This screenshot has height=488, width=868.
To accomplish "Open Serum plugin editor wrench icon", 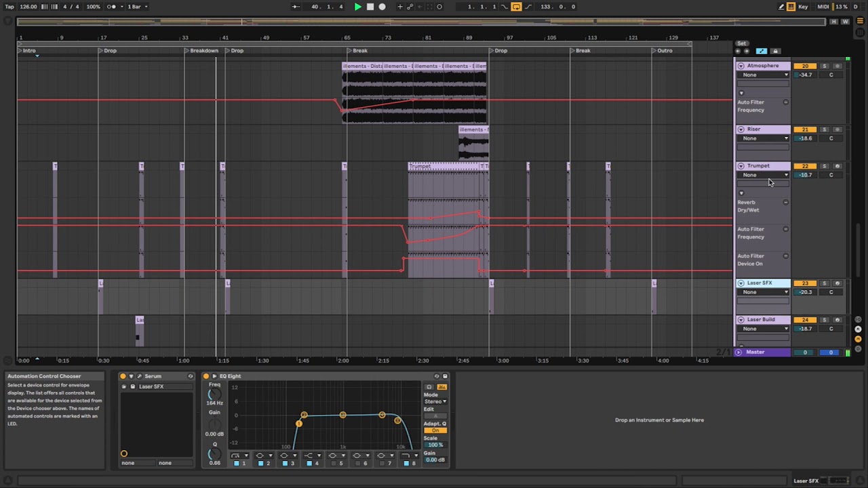I will click(x=140, y=376).
